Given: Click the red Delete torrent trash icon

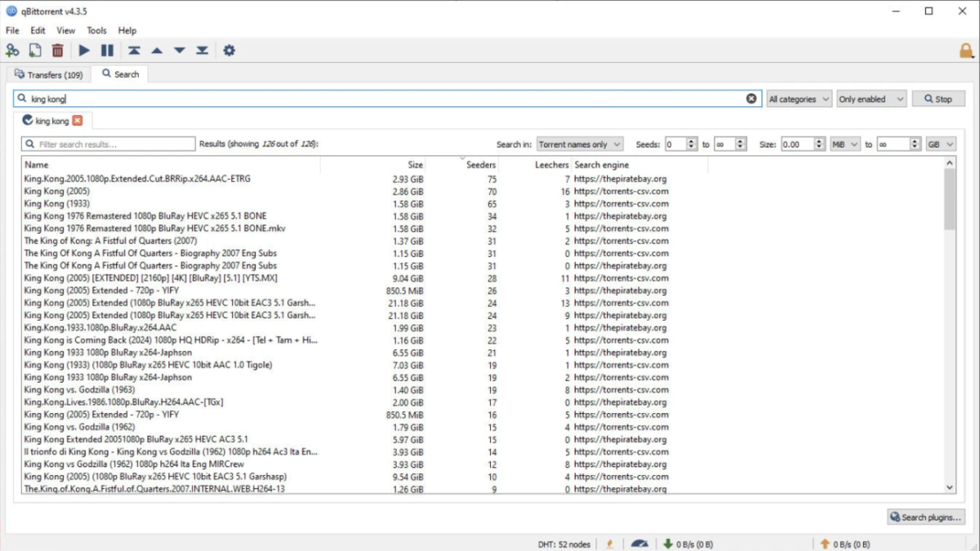Looking at the screenshot, I should [x=57, y=51].
